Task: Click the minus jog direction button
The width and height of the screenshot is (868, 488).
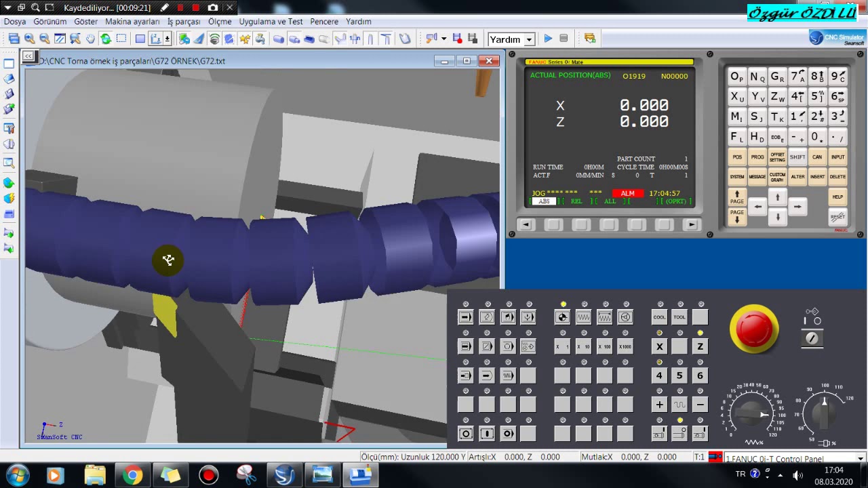Action: (700, 405)
